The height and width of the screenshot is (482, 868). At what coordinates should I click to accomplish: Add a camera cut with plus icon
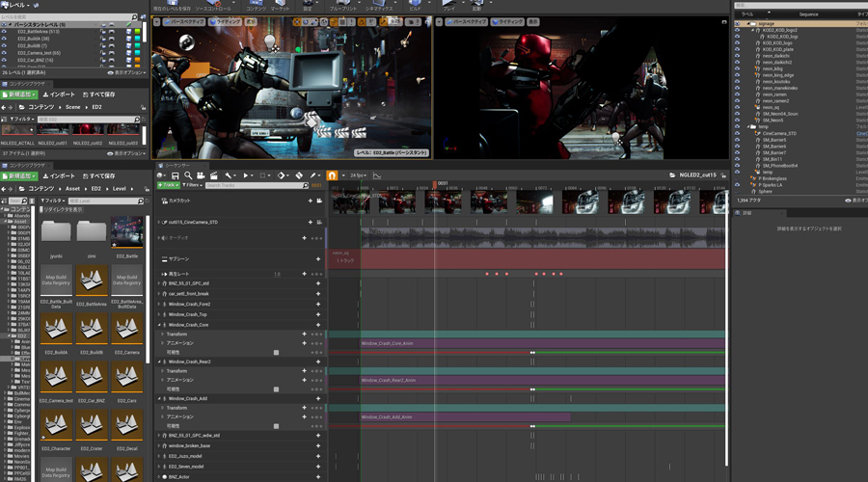pos(310,201)
